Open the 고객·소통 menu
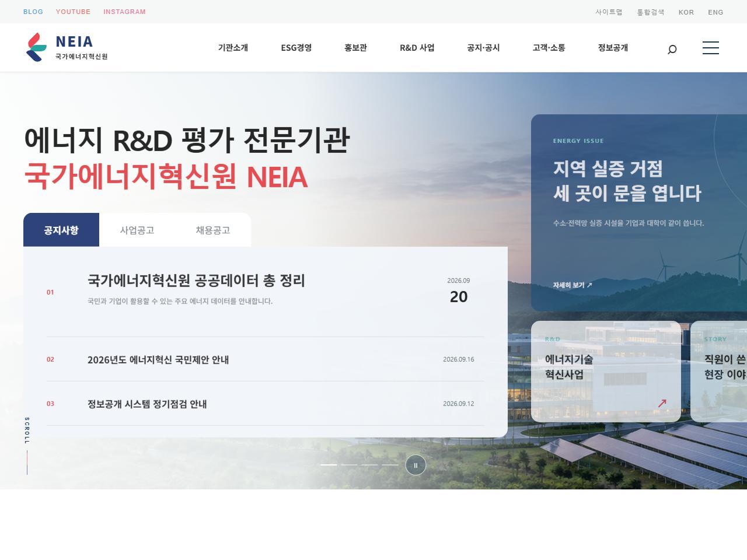Viewport: 747px width, 560px height. point(549,48)
